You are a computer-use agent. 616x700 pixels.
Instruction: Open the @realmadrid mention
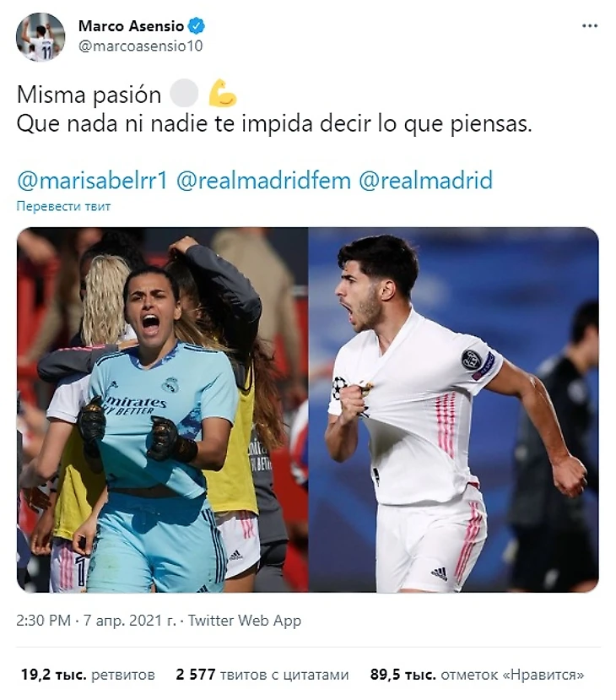426,181
